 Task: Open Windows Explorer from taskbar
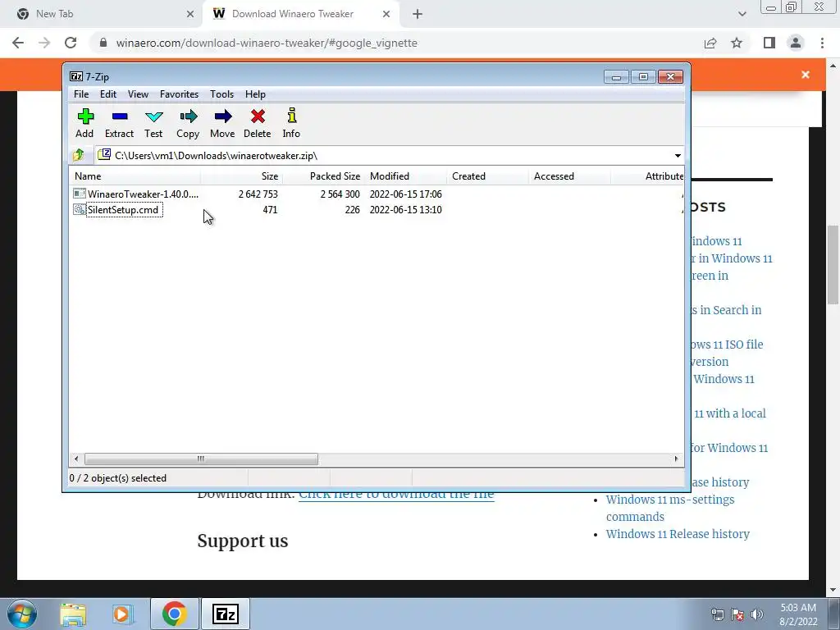click(73, 614)
